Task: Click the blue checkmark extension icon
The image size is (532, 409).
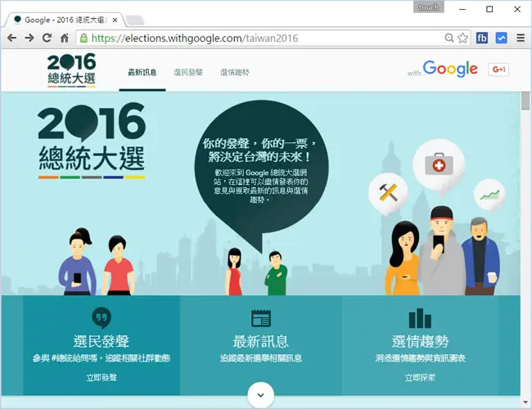Action: pos(501,38)
